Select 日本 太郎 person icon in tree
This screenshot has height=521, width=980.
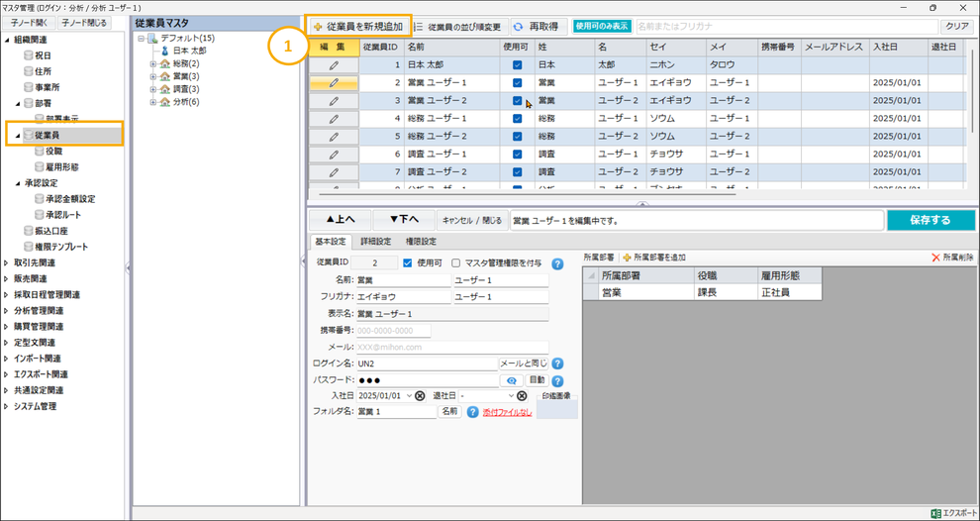[x=164, y=51]
